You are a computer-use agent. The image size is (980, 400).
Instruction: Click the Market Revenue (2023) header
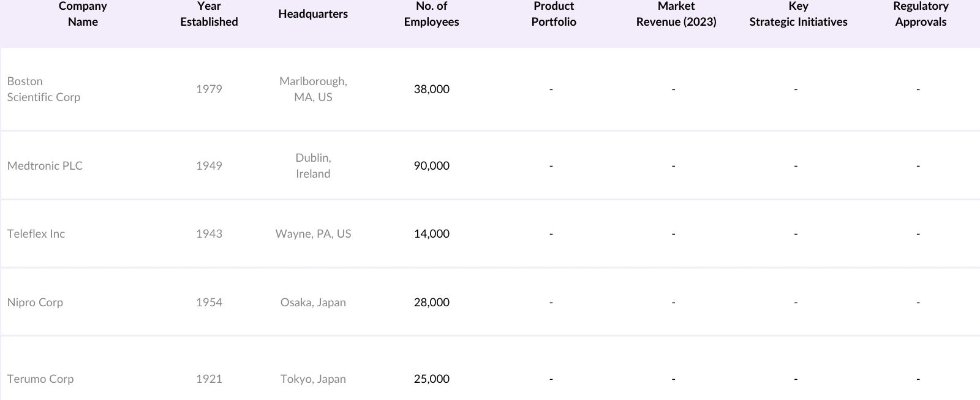(x=676, y=14)
